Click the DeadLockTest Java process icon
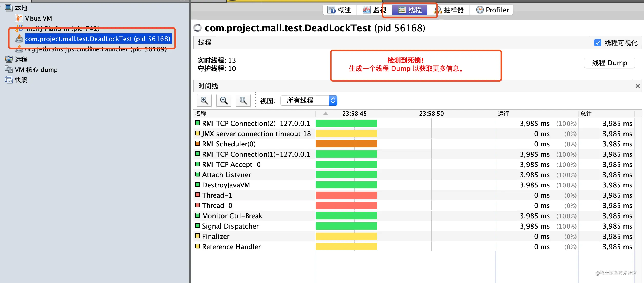This screenshot has height=283, width=644. [x=19, y=39]
